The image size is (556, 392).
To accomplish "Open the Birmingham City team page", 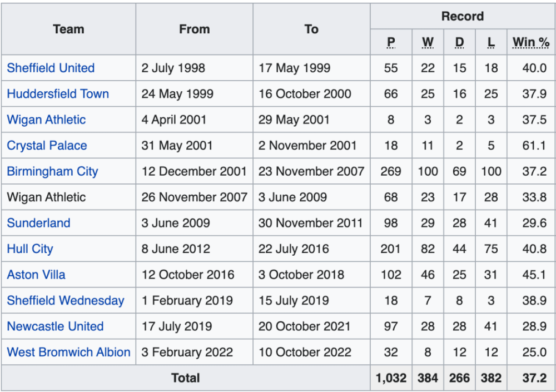I will 52,171.
